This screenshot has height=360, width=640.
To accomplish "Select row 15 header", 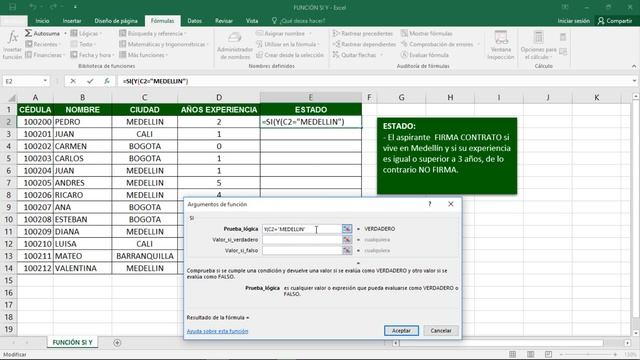I will [9, 280].
